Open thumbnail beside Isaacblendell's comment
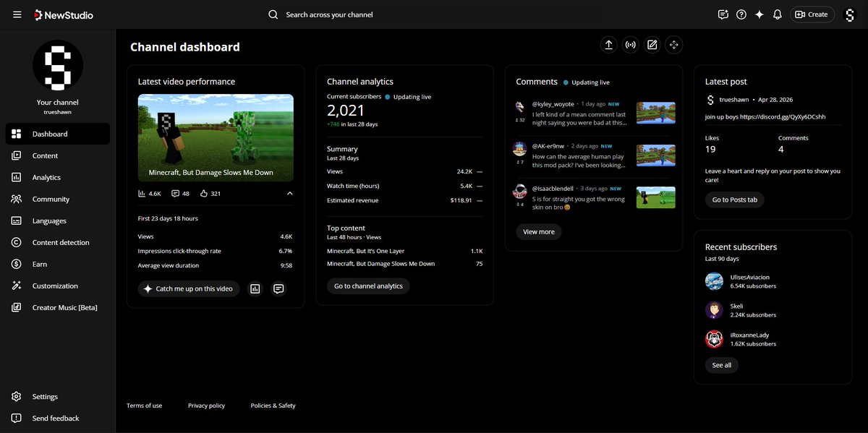 pyautogui.click(x=656, y=197)
